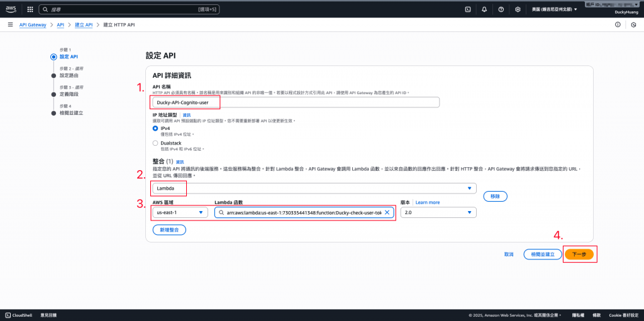The height and width of the screenshot is (321, 644).
Task: Click 意見回饋 feedback in footer
Action: click(48, 315)
